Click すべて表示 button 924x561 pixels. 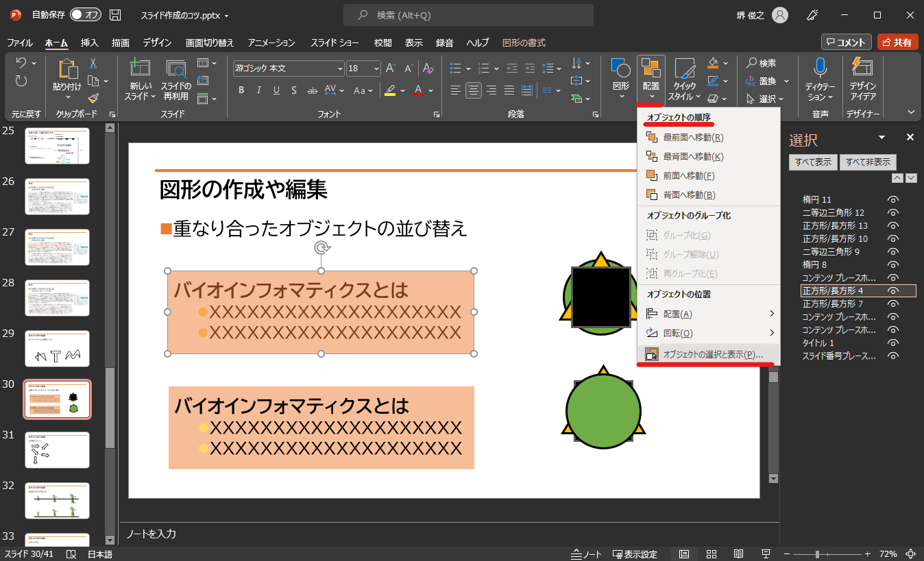click(x=813, y=162)
